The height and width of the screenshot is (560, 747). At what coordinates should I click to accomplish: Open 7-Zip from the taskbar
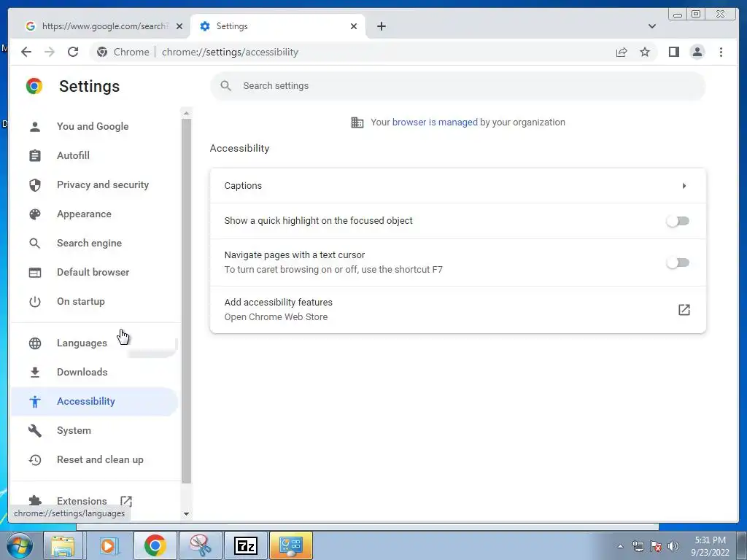(246, 545)
